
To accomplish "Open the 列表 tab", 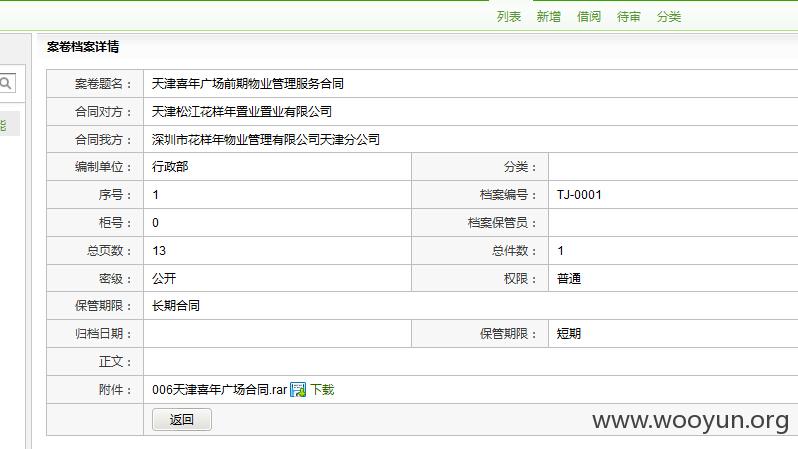I will coord(508,17).
